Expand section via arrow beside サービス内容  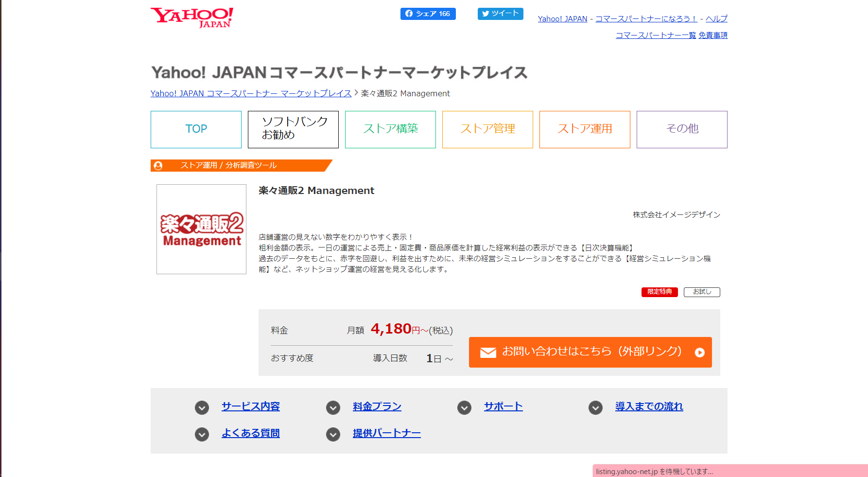pyautogui.click(x=202, y=407)
